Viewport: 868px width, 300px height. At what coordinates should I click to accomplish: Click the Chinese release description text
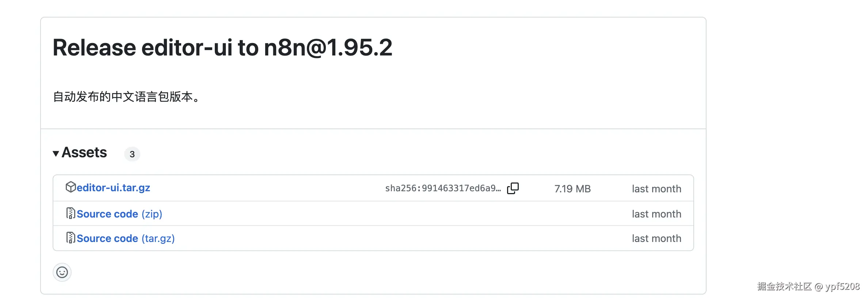coord(126,97)
